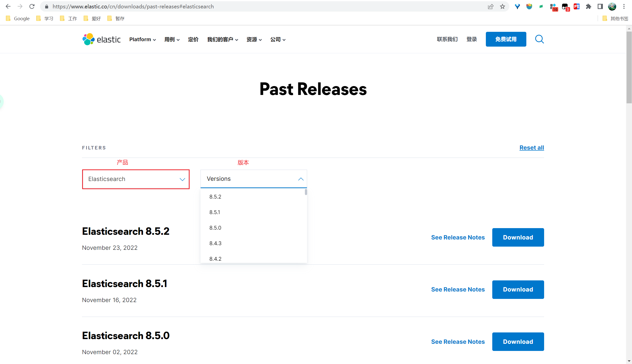
Task: Reload the current page
Action: click(32, 6)
